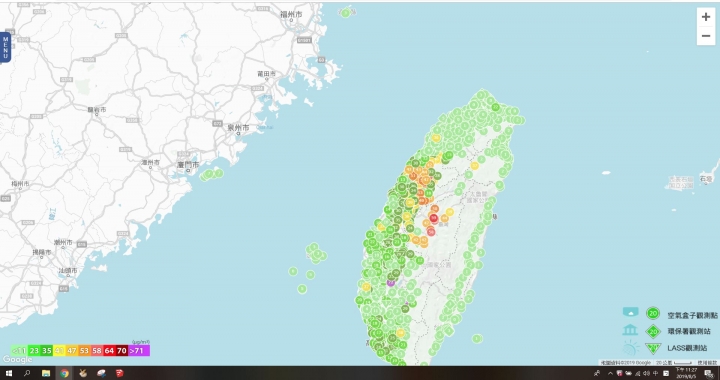Screen dimensions: 720x380
Task: Pick the 47 amber legend swatch
Action: [x=72, y=351]
